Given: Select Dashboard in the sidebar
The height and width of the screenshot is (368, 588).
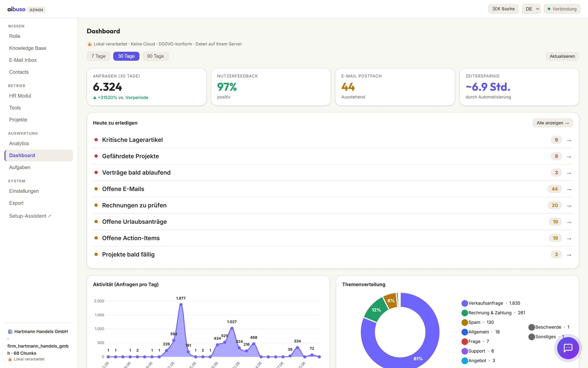Looking at the screenshot, I should click(x=39, y=155).
